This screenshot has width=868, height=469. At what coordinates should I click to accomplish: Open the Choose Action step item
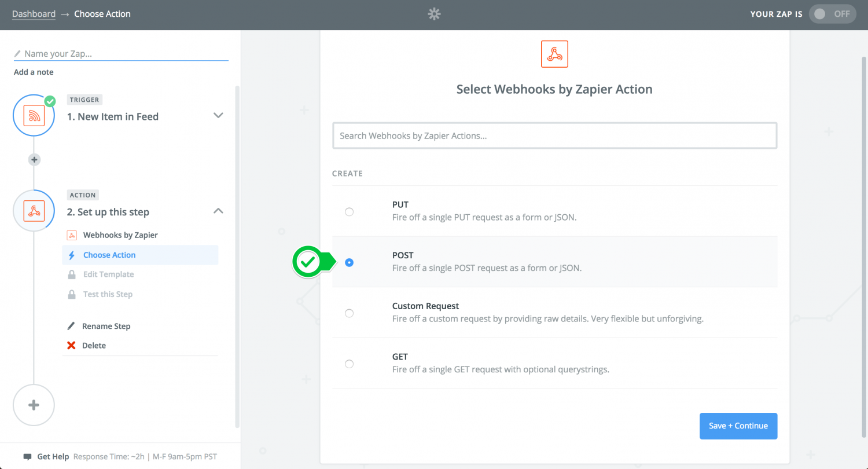click(140, 255)
